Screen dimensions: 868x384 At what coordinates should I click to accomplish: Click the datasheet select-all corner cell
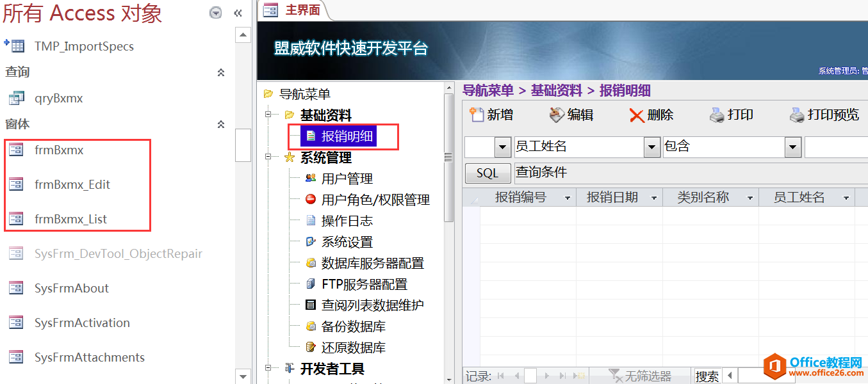point(471,198)
